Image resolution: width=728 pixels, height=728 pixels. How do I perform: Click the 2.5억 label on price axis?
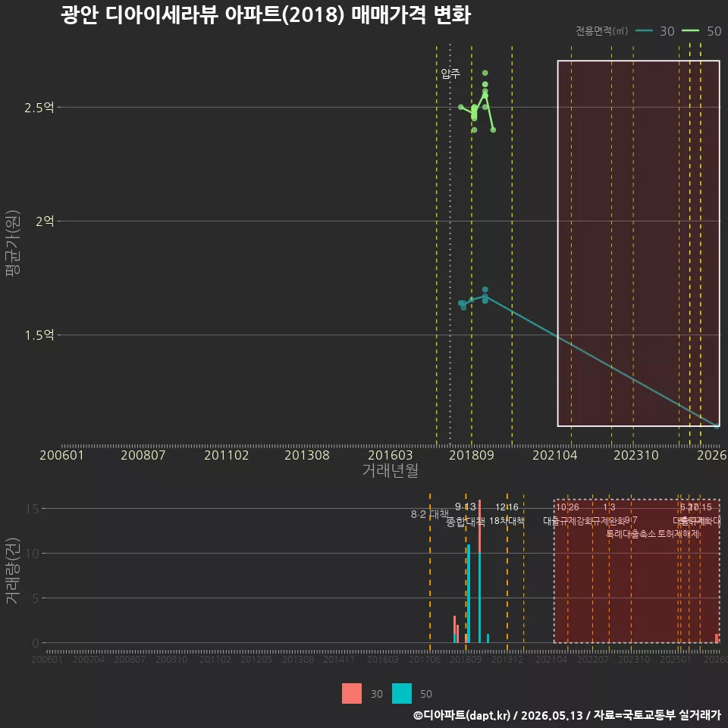pos(39,108)
